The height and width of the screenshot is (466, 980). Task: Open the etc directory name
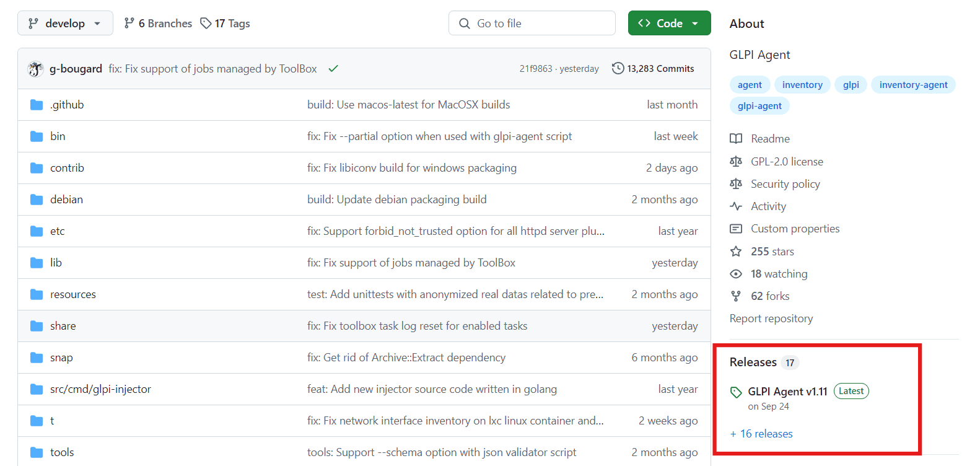pos(58,231)
